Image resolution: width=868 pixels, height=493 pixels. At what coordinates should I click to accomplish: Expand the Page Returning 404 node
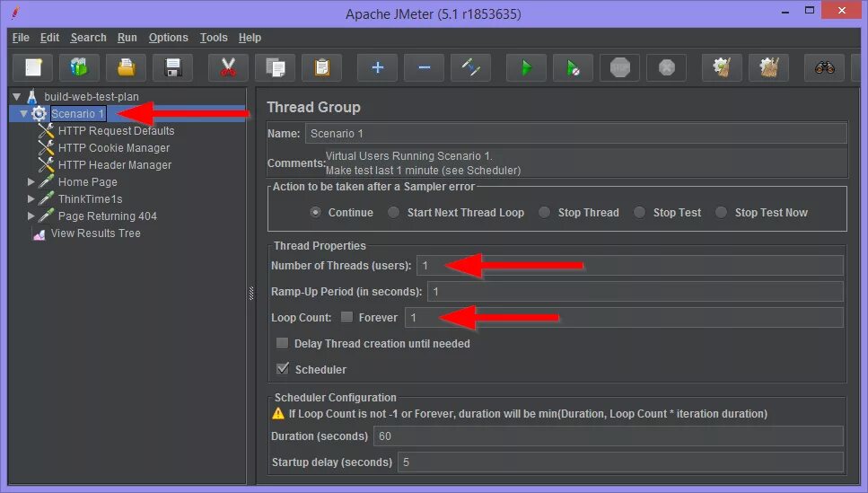pyautogui.click(x=31, y=216)
